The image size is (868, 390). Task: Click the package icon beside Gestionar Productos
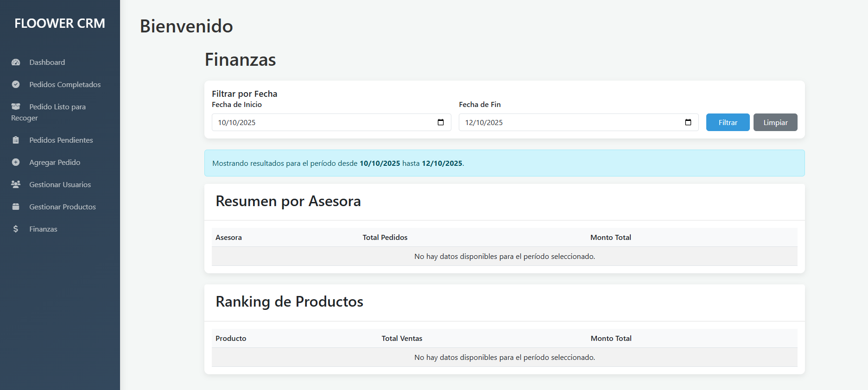16,207
